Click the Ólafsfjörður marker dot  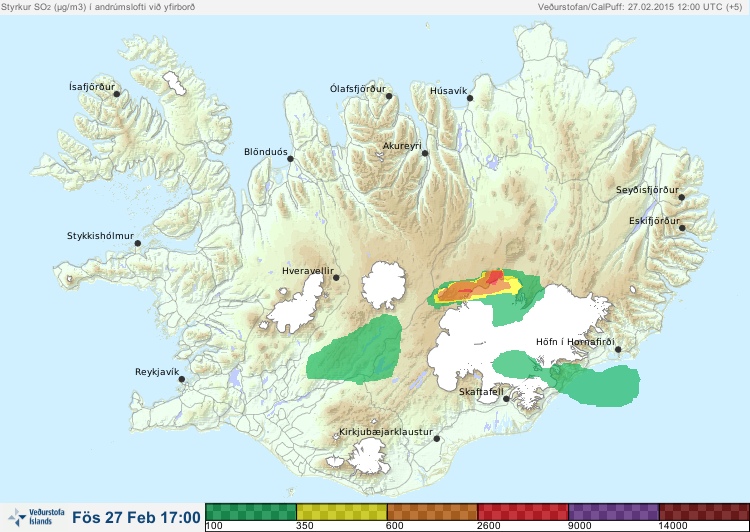pos(389,96)
